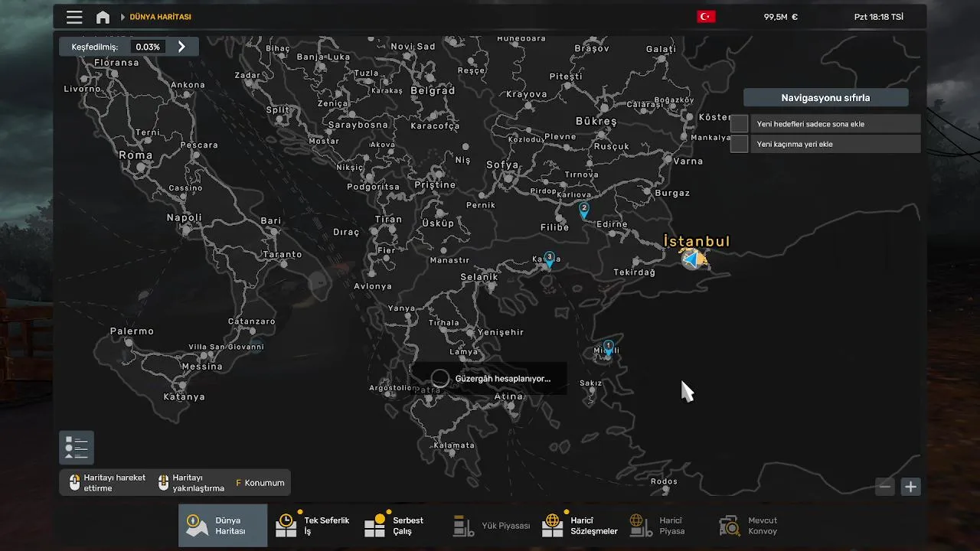Open the Mevcut Konvoy tab

click(x=756, y=526)
